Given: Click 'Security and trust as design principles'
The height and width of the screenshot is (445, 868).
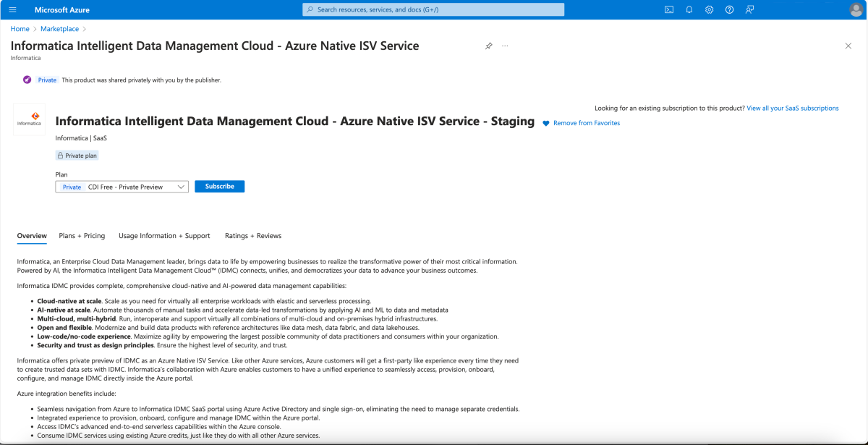Looking at the screenshot, I should pyautogui.click(x=95, y=345).
